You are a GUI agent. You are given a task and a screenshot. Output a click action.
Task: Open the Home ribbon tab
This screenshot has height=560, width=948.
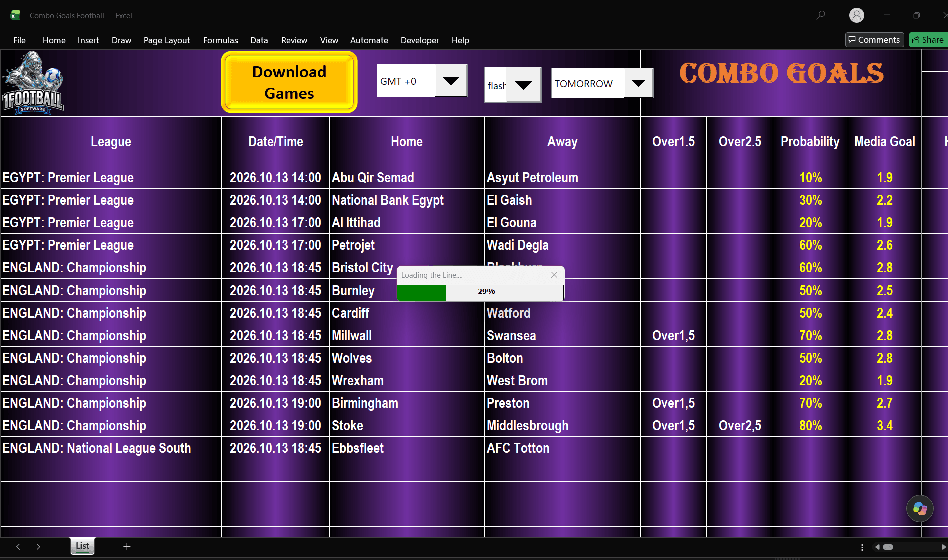pos(54,40)
